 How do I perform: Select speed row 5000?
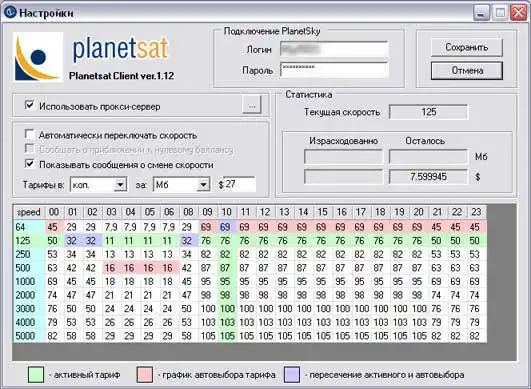(29, 336)
